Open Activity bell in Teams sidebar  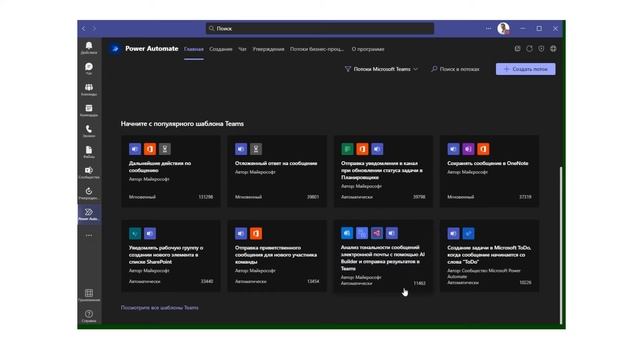89,47
